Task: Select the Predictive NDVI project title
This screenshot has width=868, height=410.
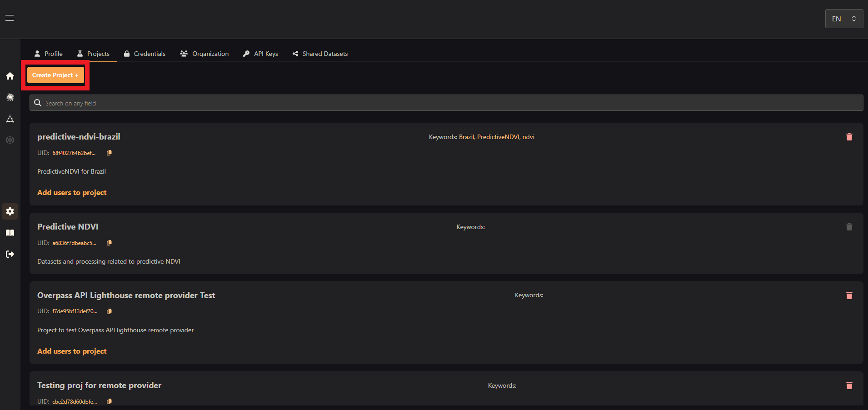Action: click(68, 227)
